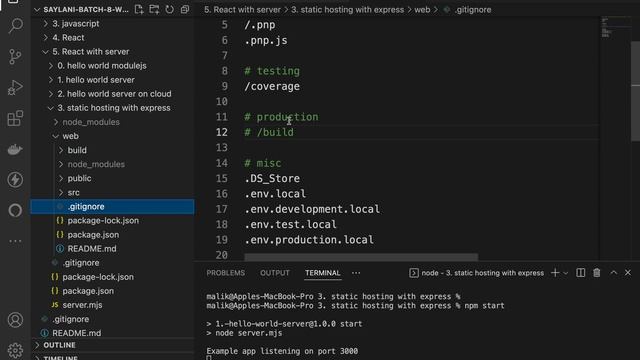Screen dimensions: 640x360
Task: Open the Run and Debug view
Action: point(16,87)
